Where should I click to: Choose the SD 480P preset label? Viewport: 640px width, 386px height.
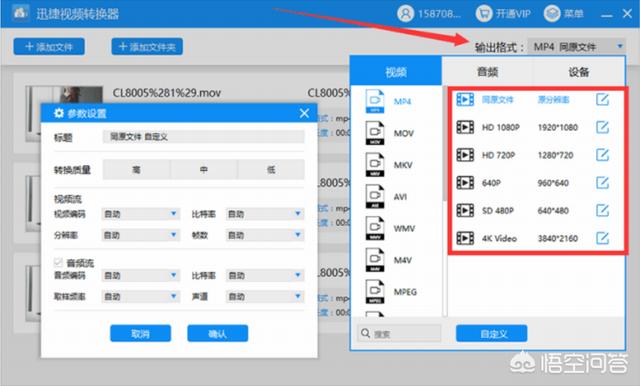pyautogui.click(x=498, y=211)
